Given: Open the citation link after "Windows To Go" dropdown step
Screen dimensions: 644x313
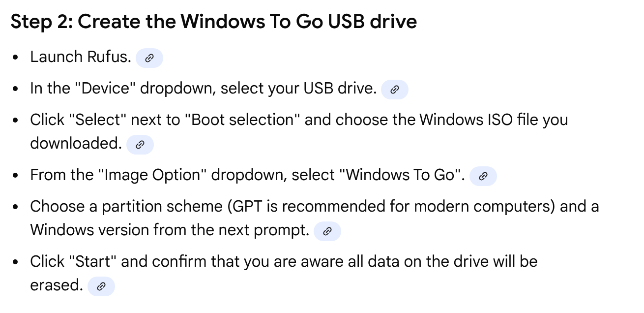Looking at the screenshot, I should pyautogui.click(x=483, y=176).
